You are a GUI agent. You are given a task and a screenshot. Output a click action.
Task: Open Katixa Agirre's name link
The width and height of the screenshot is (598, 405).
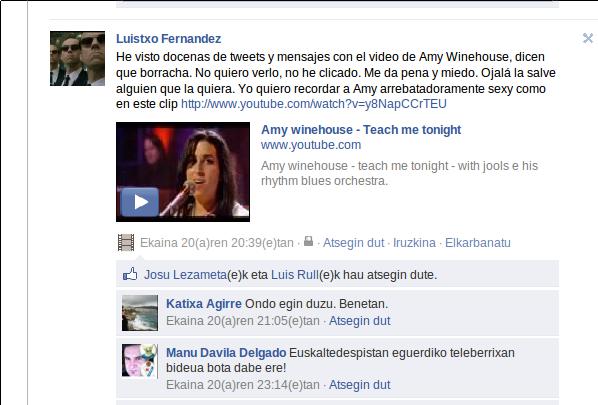pos(204,304)
